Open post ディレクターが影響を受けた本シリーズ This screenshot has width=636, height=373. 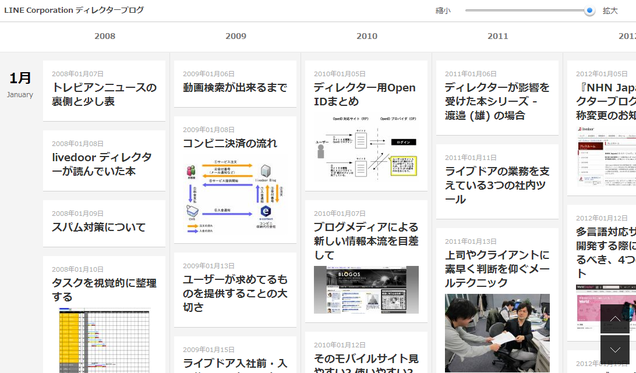point(497,101)
